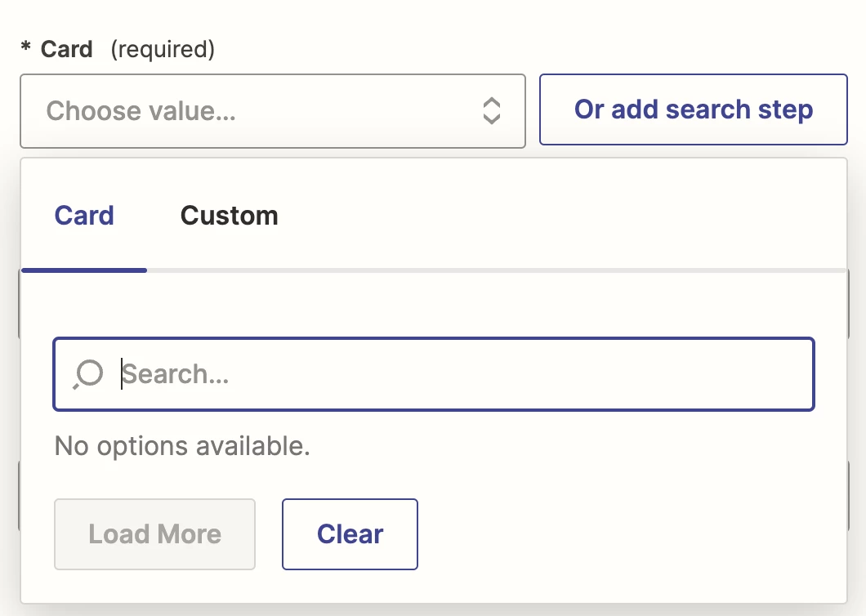Click the "Choose value..." placeholder text
The width and height of the screenshot is (866, 616).
click(x=141, y=111)
